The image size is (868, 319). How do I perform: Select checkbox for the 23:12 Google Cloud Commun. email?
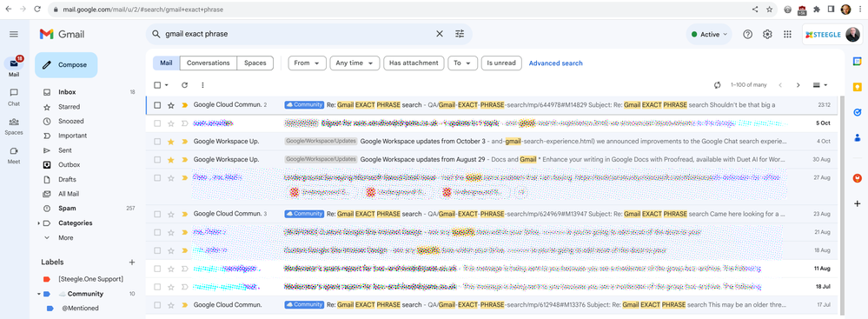[x=157, y=105]
